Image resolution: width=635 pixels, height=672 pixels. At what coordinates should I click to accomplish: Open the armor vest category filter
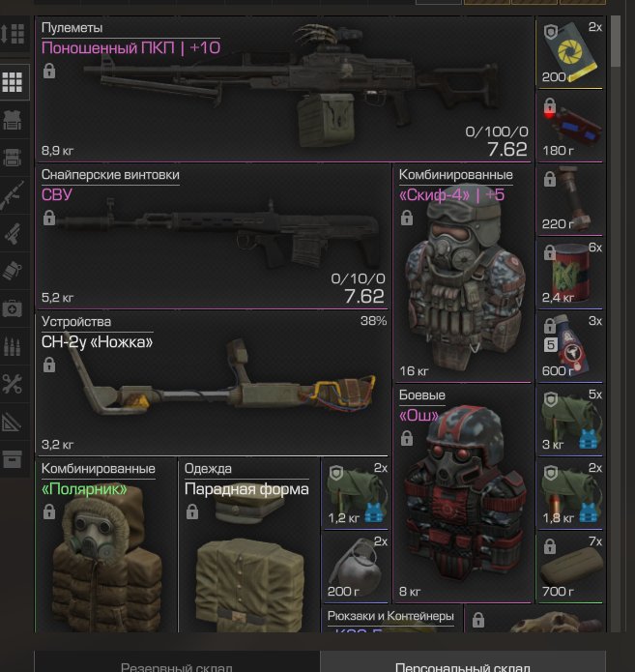pos(13,120)
